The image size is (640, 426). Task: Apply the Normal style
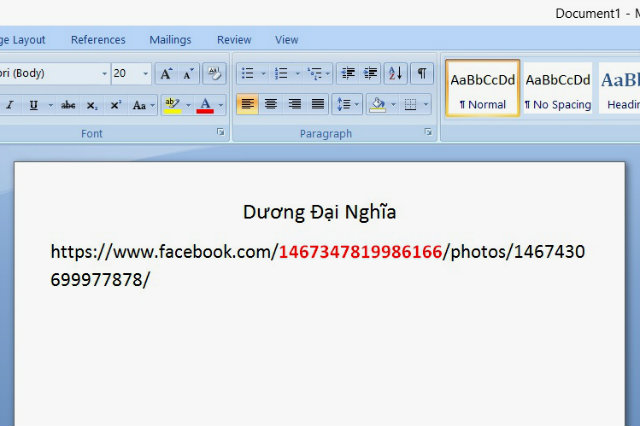click(x=482, y=88)
